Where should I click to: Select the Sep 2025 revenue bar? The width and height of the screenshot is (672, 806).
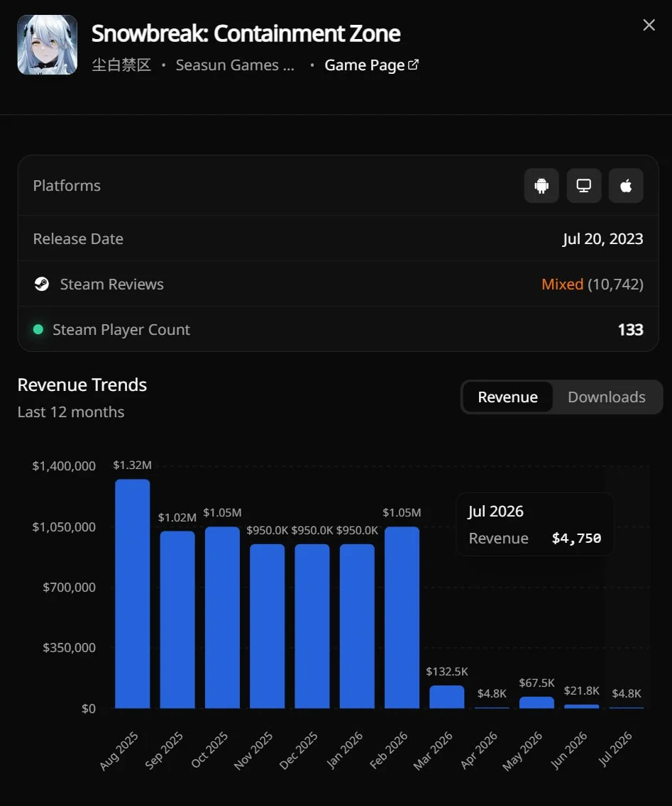pos(177,619)
